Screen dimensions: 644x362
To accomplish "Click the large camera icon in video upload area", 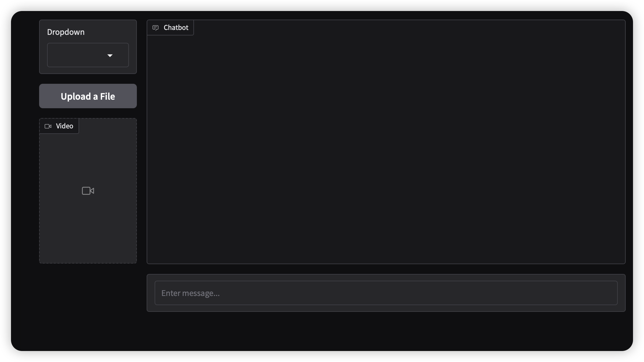I will tap(88, 191).
